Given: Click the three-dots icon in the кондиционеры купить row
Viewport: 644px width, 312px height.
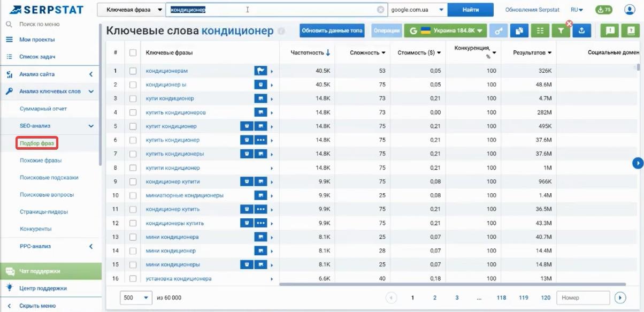Looking at the screenshot, I should (x=260, y=223).
